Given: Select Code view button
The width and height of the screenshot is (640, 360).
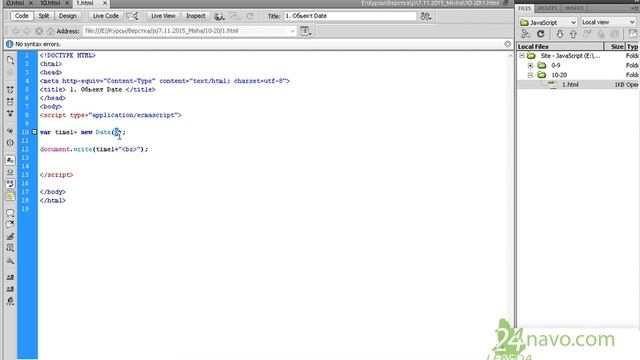Looking at the screenshot, I should pyautogui.click(x=21, y=16).
